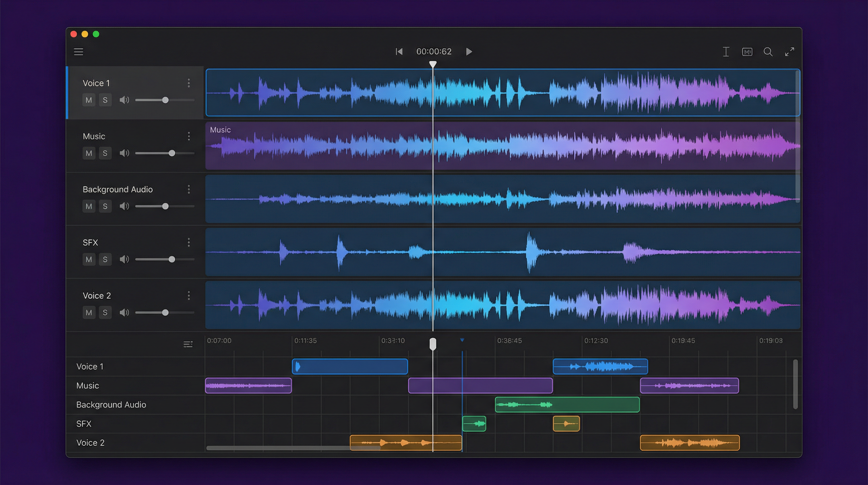868x485 pixels.
Task: Click the marker display icon in the toolbar
Action: click(x=747, y=51)
